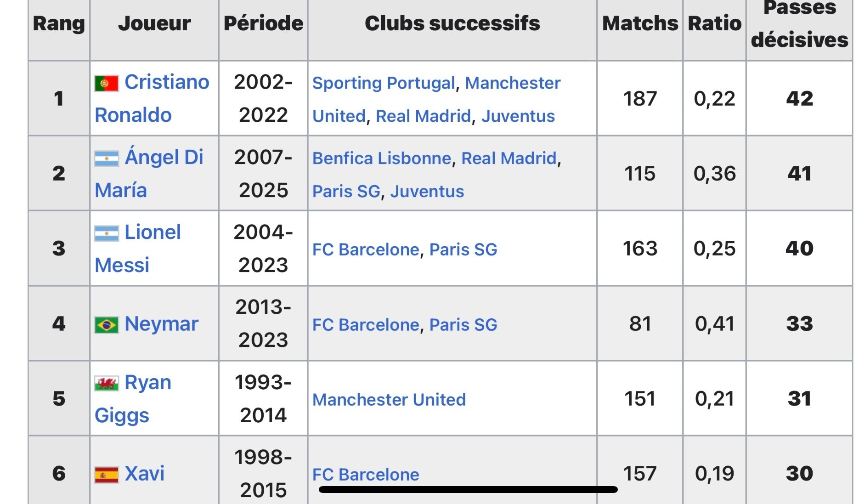Open Juventus link in Di María's row
This screenshot has height=504, width=859.
pyautogui.click(x=427, y=192)
